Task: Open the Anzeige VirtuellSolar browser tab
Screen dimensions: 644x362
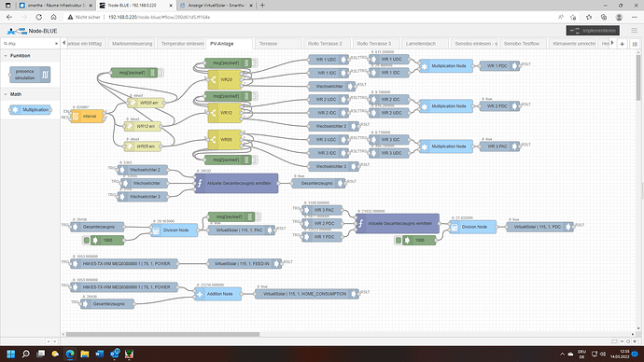Action: click(216, 6)
